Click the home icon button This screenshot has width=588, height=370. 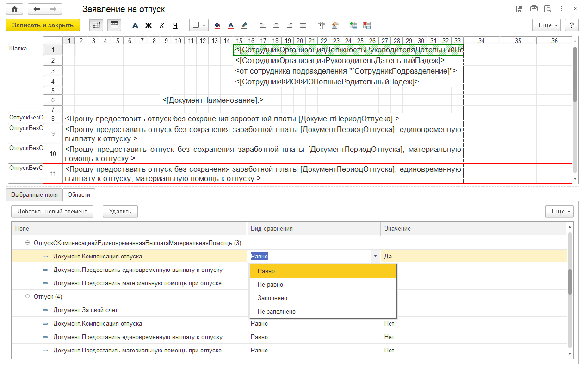15,9
